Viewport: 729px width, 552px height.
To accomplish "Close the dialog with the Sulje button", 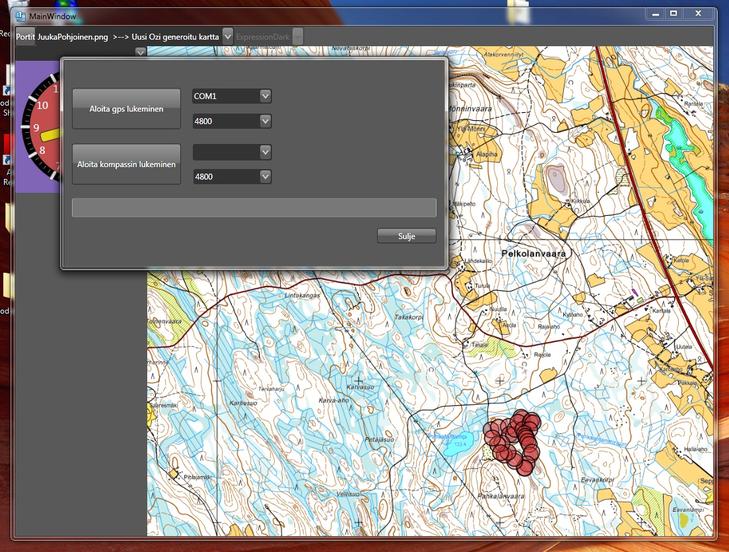I will click(406, 236).
